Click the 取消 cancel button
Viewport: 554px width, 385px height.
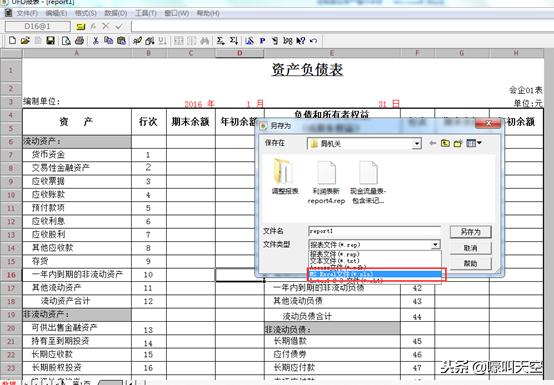coord(470,248)
